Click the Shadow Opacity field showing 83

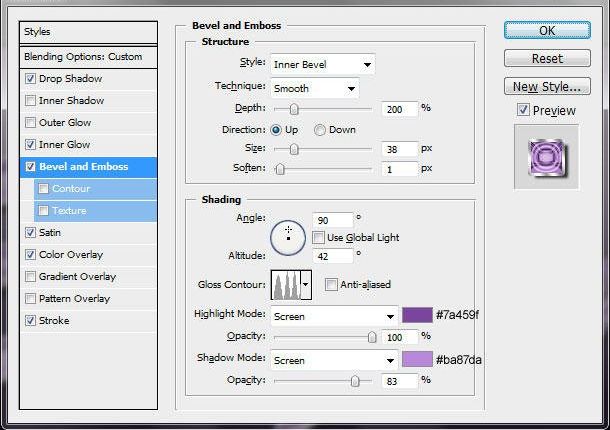coord(400,381)
